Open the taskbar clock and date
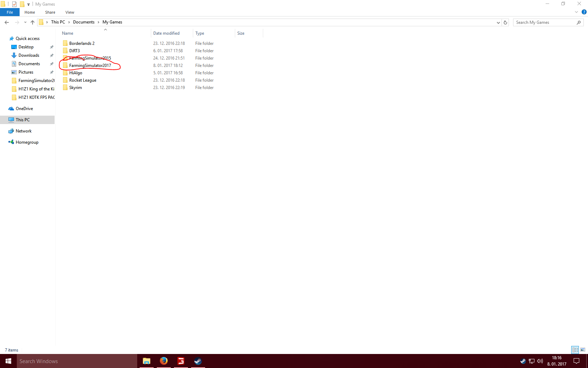 click(557, 361)
